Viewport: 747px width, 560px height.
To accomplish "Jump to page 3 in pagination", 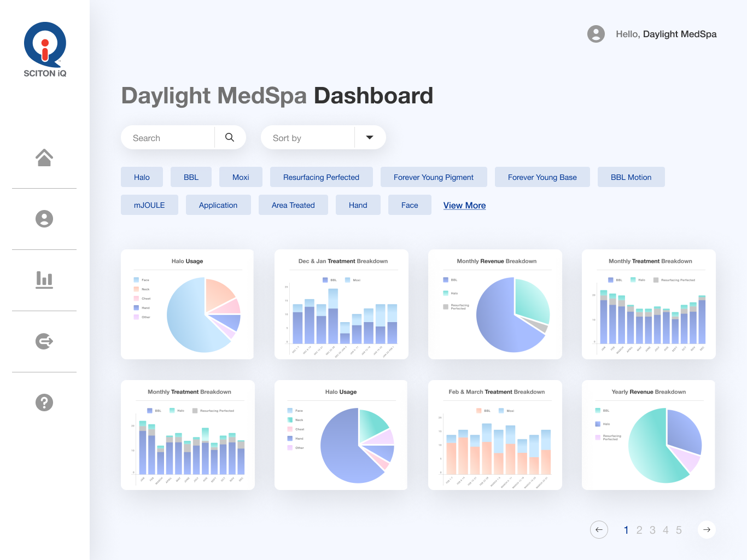I will 652,530.
